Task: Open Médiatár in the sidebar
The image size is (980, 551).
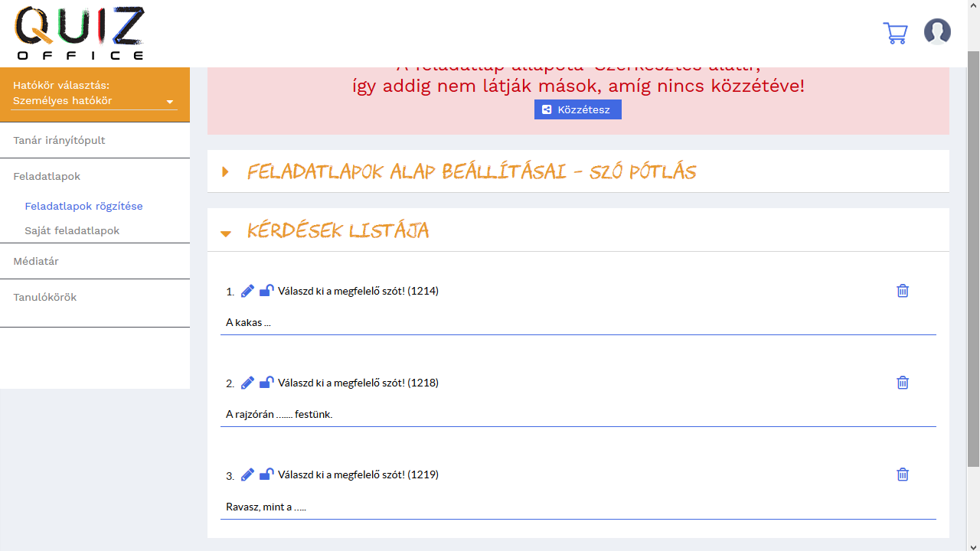Action: click(x=36, y=261)
